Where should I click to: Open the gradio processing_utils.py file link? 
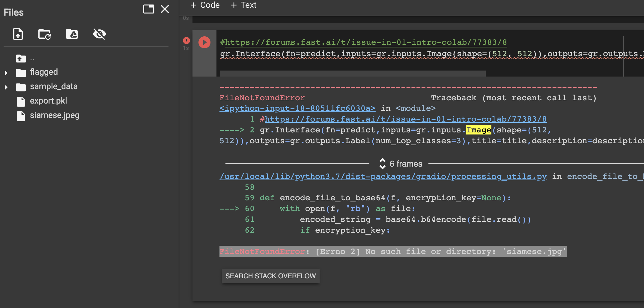click(x=383, y=177)
